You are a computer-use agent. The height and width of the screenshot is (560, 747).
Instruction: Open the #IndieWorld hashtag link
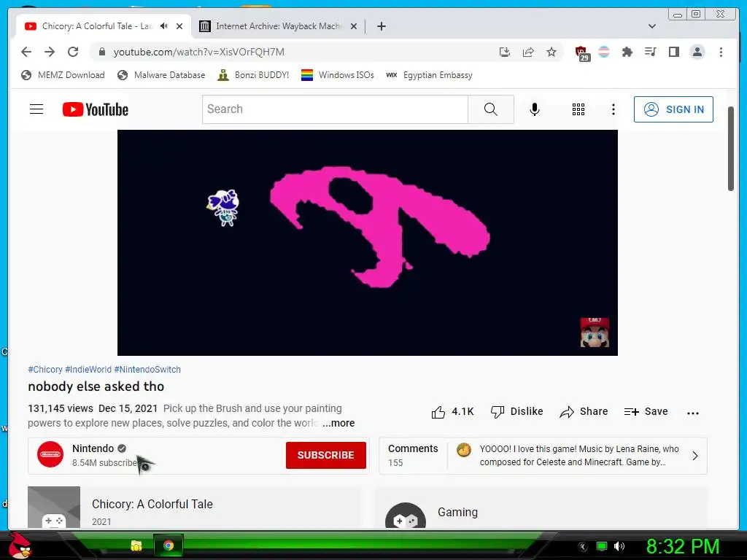(88, 370)
